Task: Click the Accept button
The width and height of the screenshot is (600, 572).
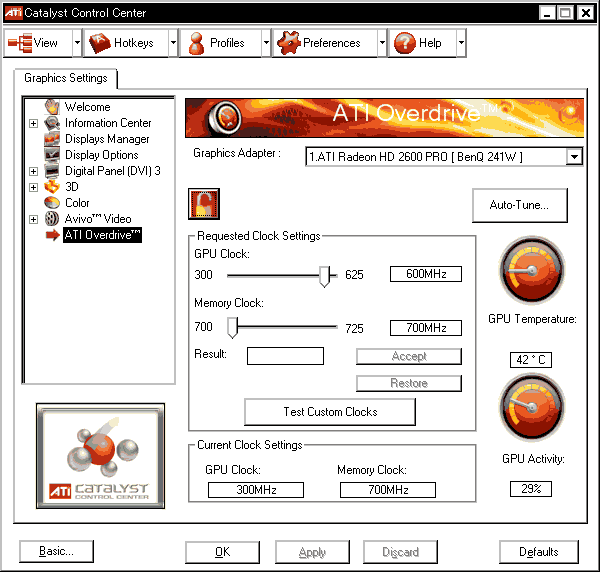Action: coord(409,356)
